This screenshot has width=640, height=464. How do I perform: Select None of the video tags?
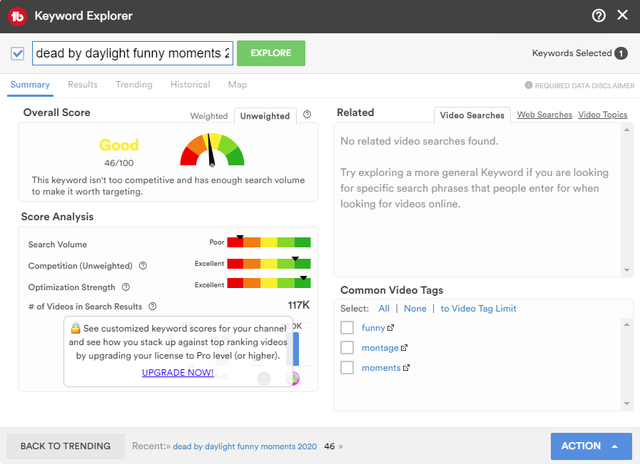point(415,309)
